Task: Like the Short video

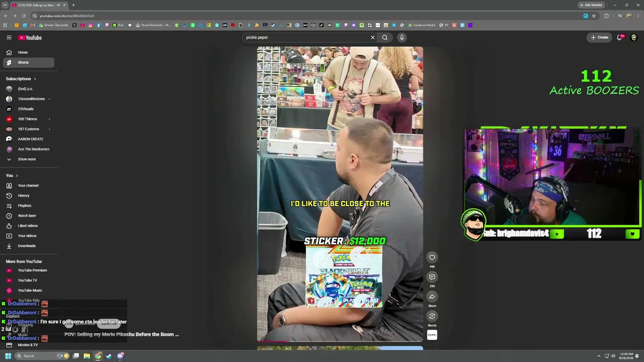Action: (432, 257)
